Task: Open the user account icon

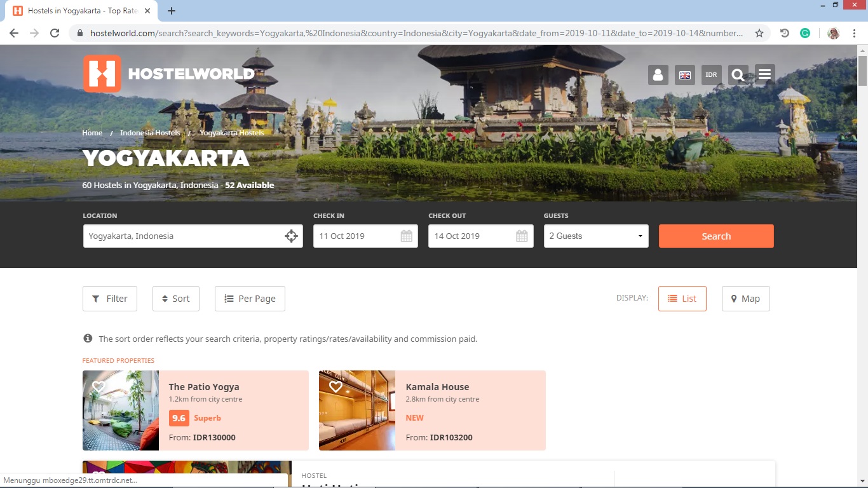Action: pos(658,74)
